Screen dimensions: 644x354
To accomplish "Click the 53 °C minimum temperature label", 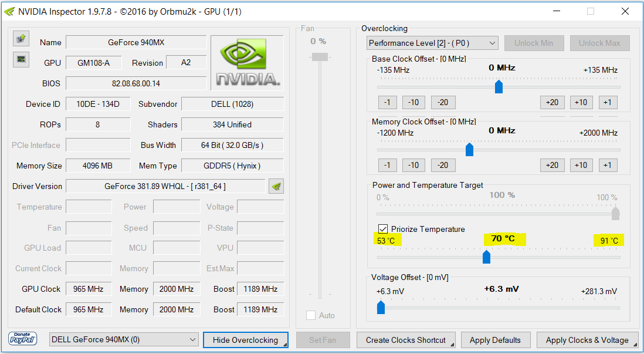I will coord(386,241).
